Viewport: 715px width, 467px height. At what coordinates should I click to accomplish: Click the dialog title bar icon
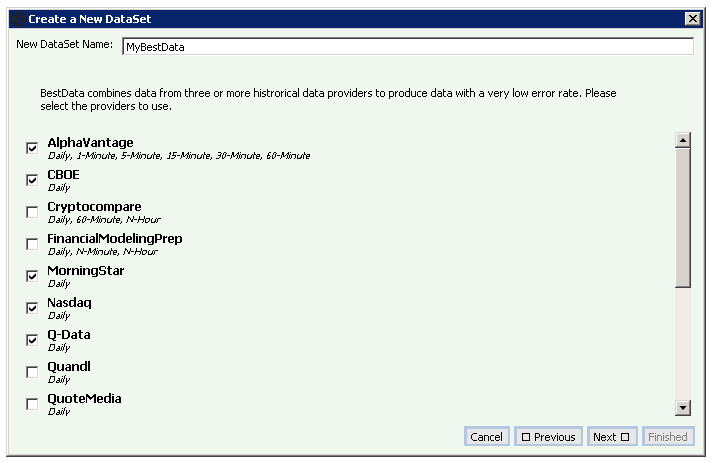(x=17, y=19)
